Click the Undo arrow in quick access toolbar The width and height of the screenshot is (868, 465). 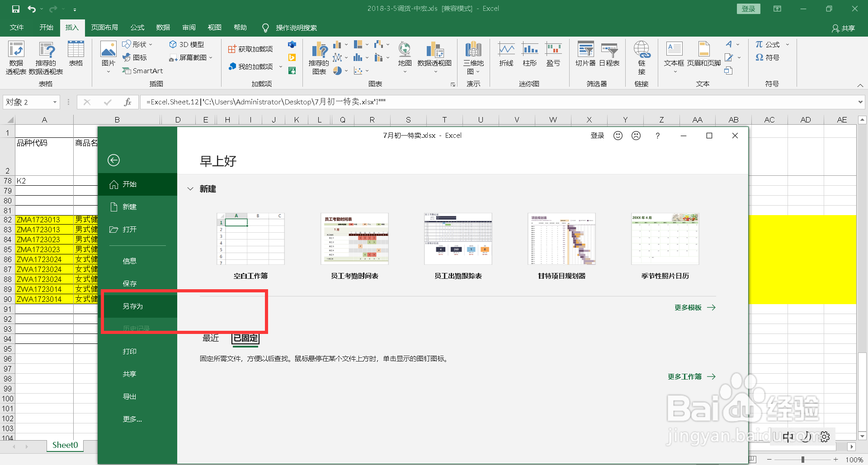(x=32, y=9)
